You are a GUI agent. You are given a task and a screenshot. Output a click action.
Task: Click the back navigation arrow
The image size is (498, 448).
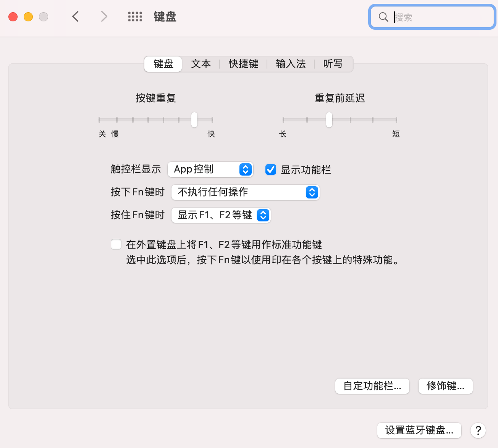tap(76, 16)
